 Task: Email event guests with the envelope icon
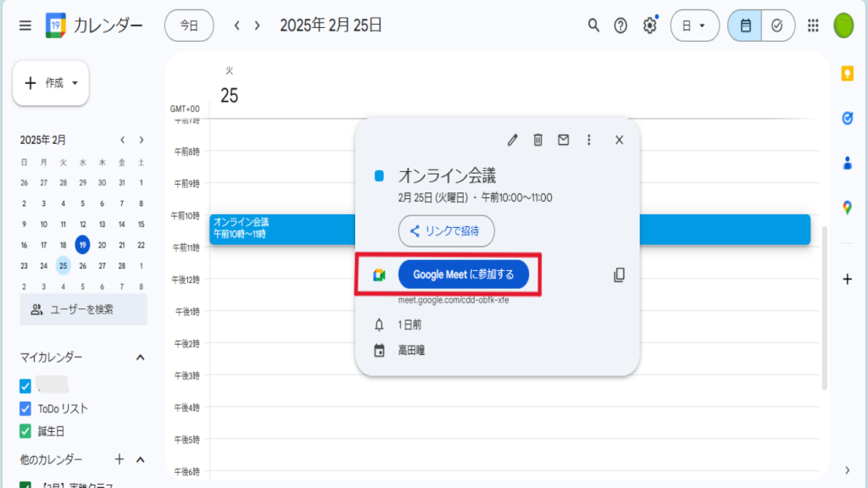point(564,140)
